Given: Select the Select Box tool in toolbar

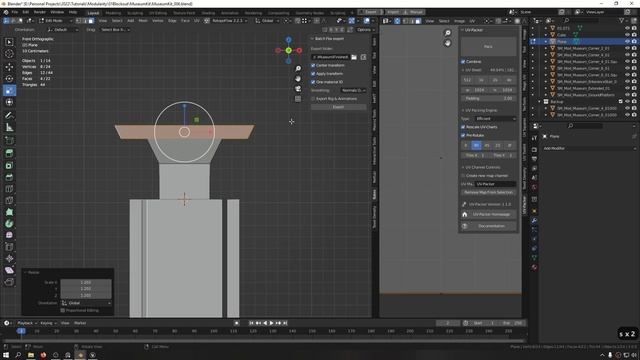Looking at the screenshot, I should pyautogui.click(x=9, y=42).
